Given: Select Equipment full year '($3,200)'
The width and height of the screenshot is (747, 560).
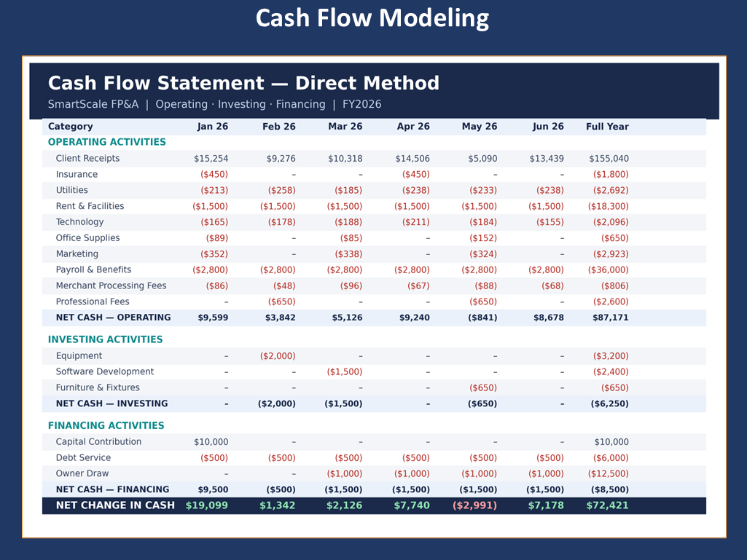Looking at the screenshot, I should [x=611, y=355].
